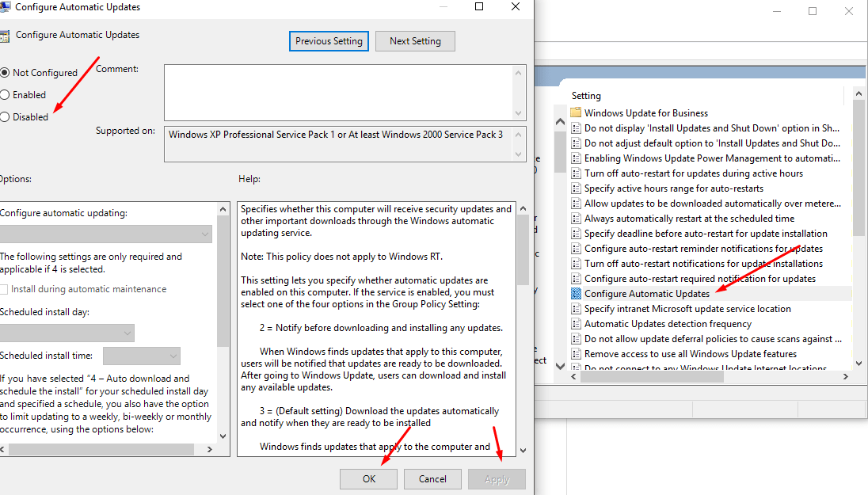Click inside the Comment text box

[x=338, y=92]
